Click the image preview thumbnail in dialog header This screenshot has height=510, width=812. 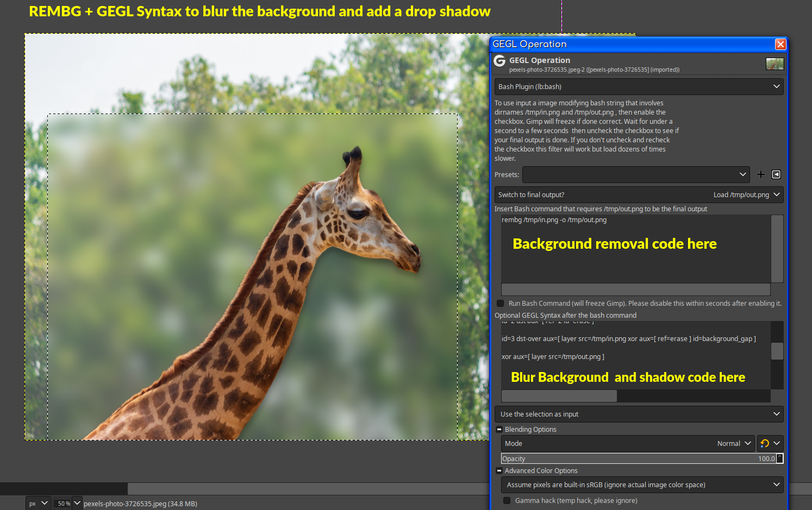point(775,64)
